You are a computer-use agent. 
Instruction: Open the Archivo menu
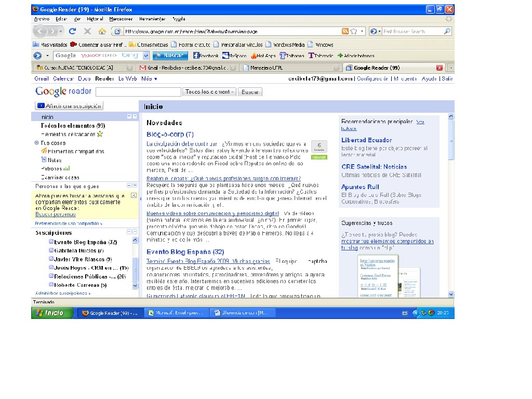[x=42, y=19]
